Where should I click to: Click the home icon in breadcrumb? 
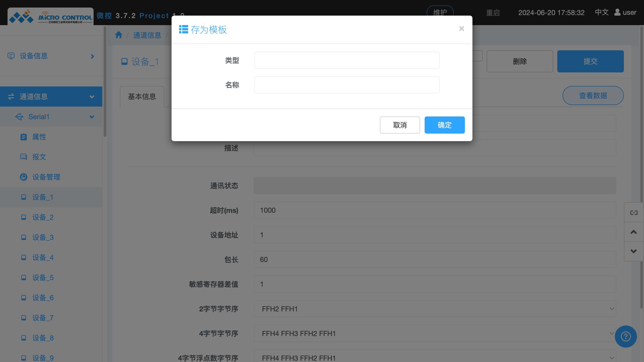(119, 35)
